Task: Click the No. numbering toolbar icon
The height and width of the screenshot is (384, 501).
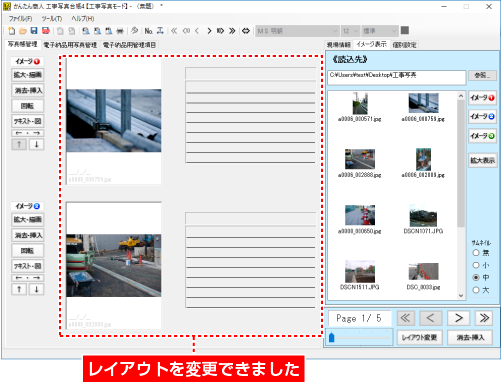Action: (148, 31)
